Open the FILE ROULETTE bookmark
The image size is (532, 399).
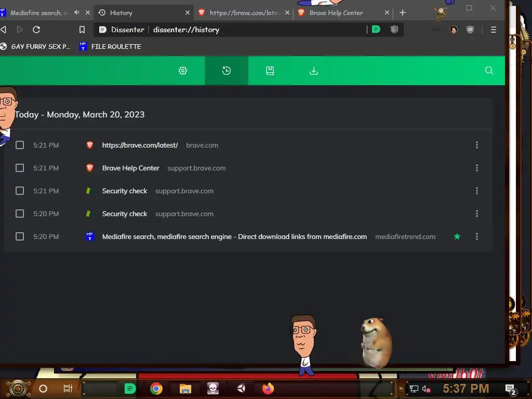pyautogui.click(x=110, y=46)
